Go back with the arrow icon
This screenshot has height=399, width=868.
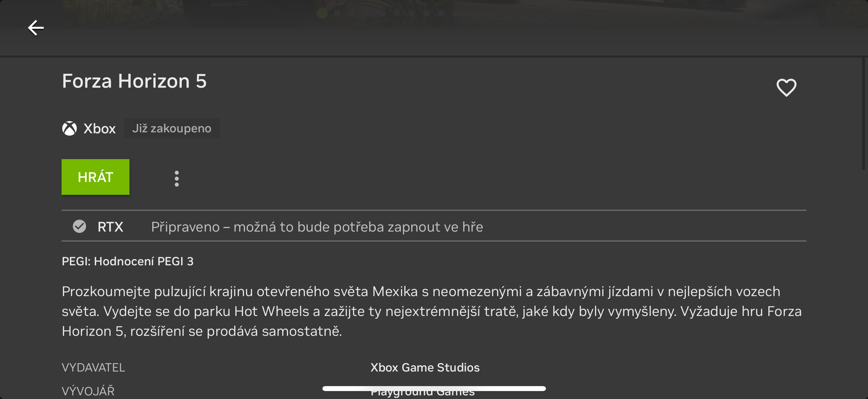click(x=36, y=27)
